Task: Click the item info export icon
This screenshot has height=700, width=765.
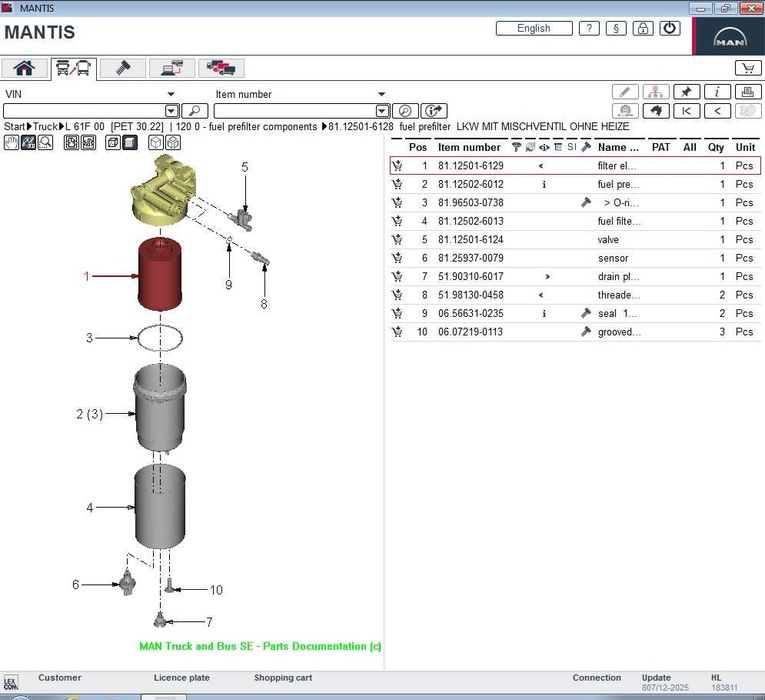Action: pyautogui.click(x=434, y=111)
